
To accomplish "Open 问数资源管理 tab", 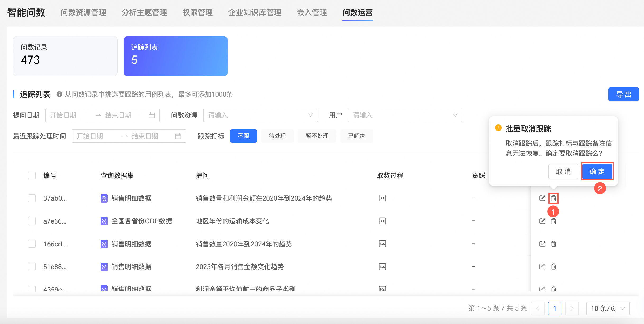I will pyautogui.click(x=83, y=12).
